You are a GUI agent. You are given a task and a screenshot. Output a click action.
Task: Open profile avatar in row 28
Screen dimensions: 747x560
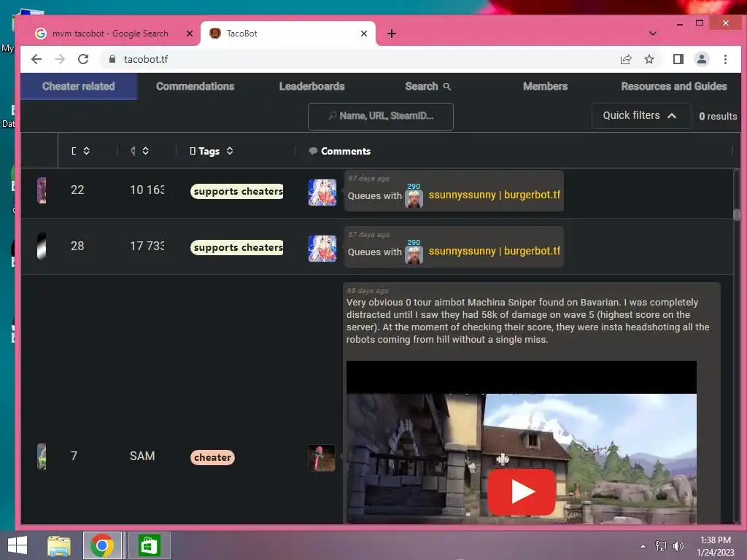pos(42,246)
